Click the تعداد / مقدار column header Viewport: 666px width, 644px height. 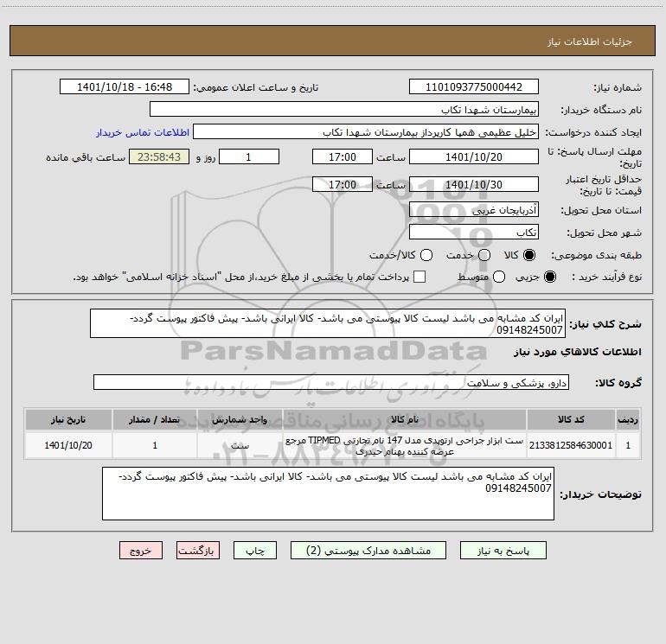(x=155, y=419)
